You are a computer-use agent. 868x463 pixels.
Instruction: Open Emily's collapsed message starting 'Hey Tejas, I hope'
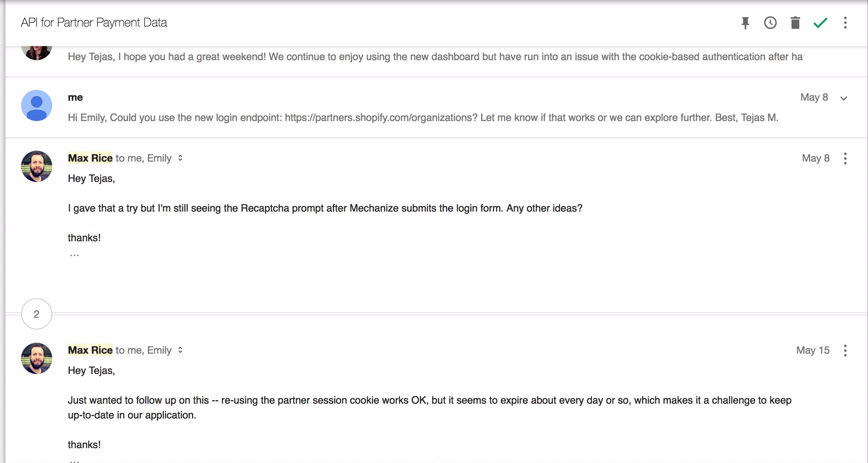pyautogui.click(x=436, y=59)
